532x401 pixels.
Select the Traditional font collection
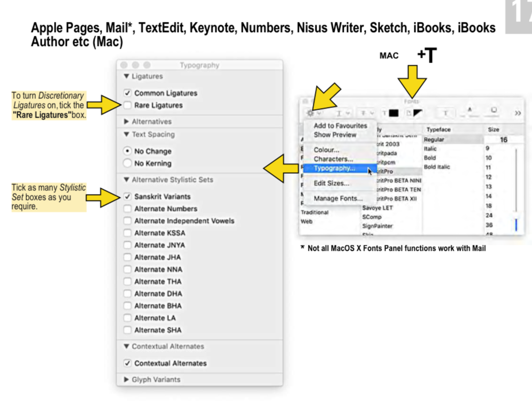pos(314,212)
